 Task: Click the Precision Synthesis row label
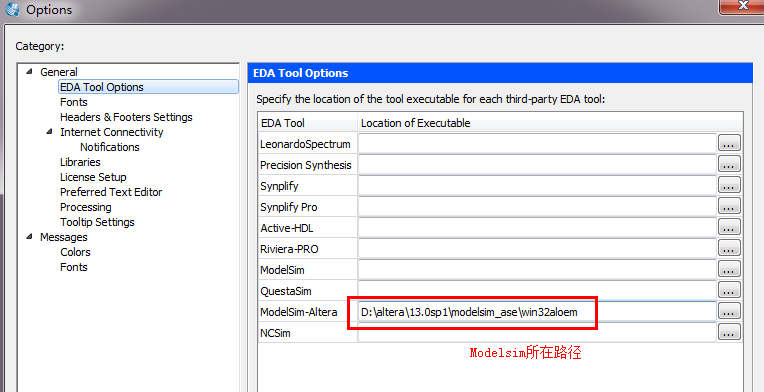pyautogui.click(x=306, y=165)
